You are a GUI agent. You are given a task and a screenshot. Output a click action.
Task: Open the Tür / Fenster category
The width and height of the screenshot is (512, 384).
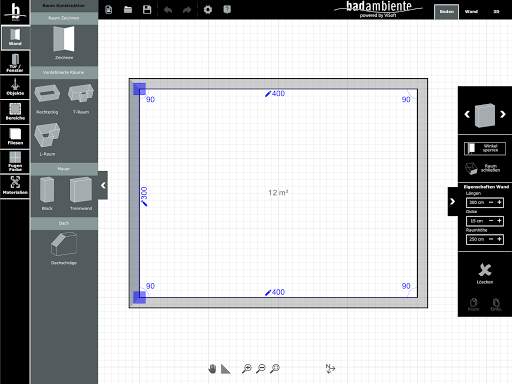15,63
